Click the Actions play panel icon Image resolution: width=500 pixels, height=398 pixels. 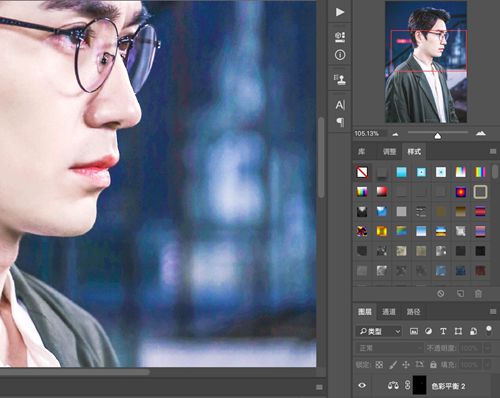coord(340,12)
